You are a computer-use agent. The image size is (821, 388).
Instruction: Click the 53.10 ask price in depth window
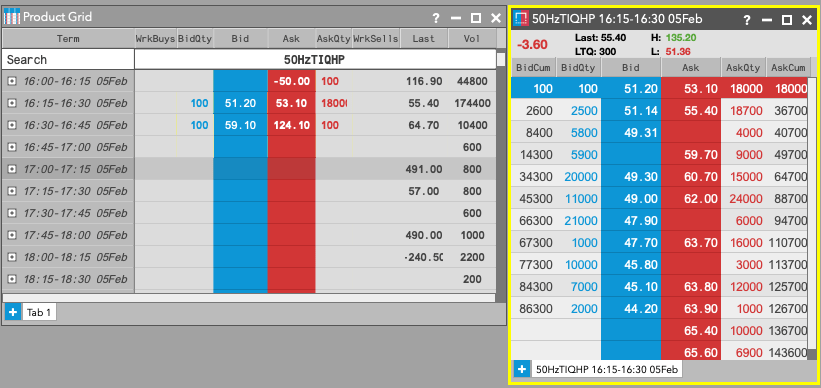(691, 88)
